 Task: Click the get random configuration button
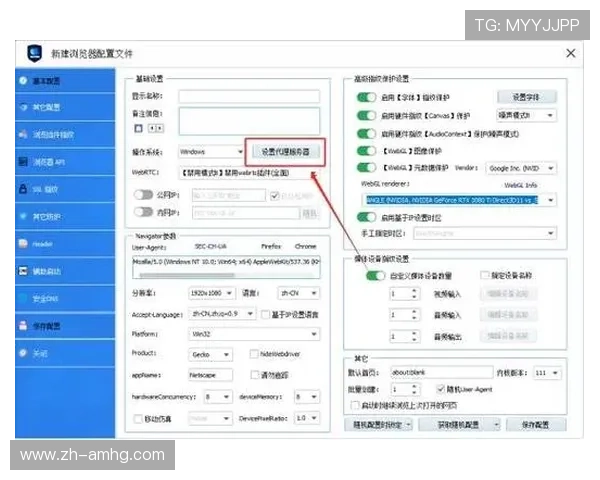pyautogui.click(x=460, y=424)
